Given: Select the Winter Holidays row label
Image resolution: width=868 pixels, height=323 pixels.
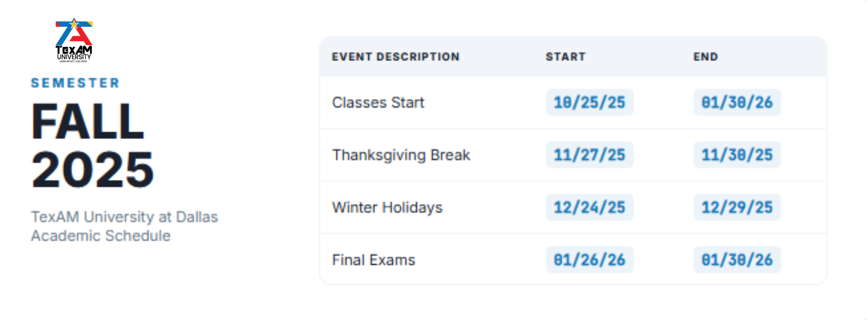Looking at the screenshot, I should click(387, 207).
